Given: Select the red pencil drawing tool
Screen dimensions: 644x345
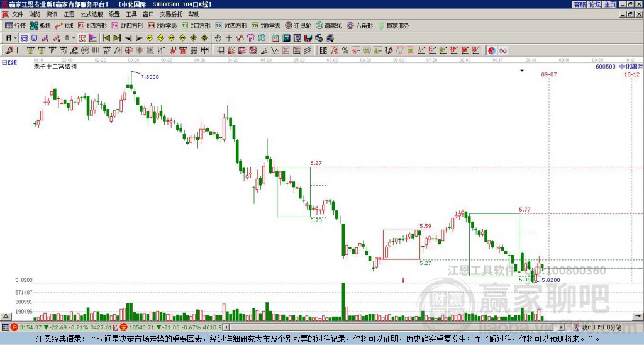Looking at the screenshot, I should click(9, 50).
